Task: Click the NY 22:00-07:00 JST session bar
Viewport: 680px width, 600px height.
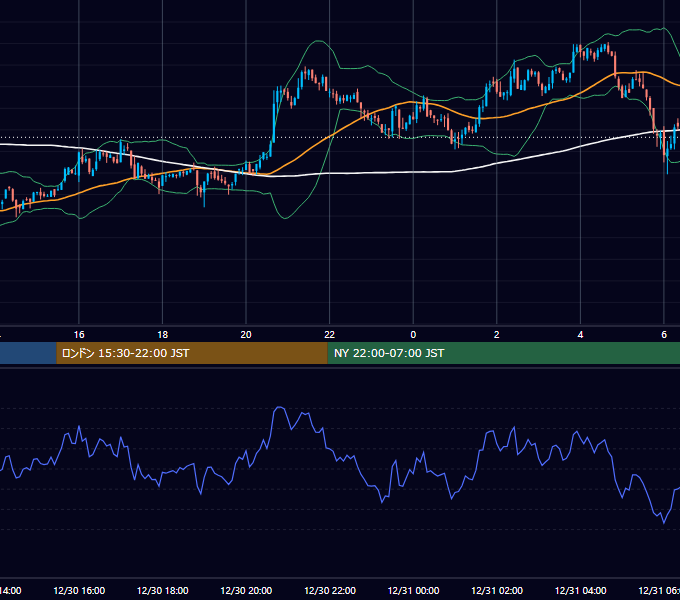Action: click(503, 353)
